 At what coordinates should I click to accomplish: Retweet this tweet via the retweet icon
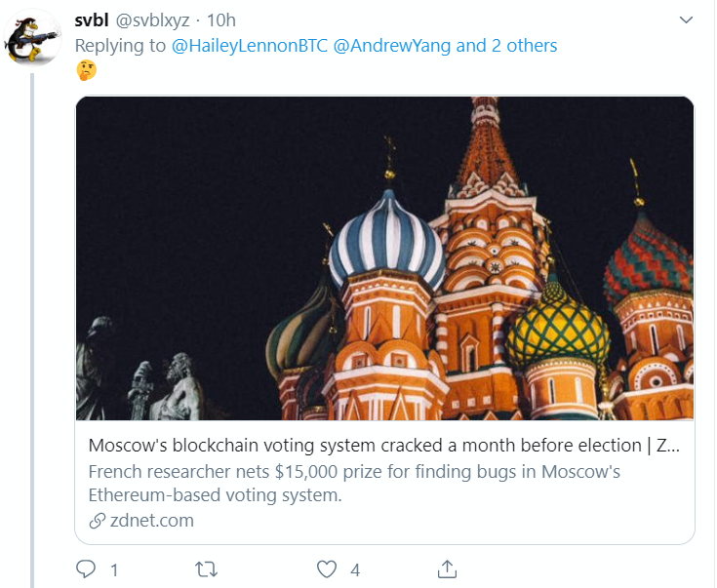(206, 569)
